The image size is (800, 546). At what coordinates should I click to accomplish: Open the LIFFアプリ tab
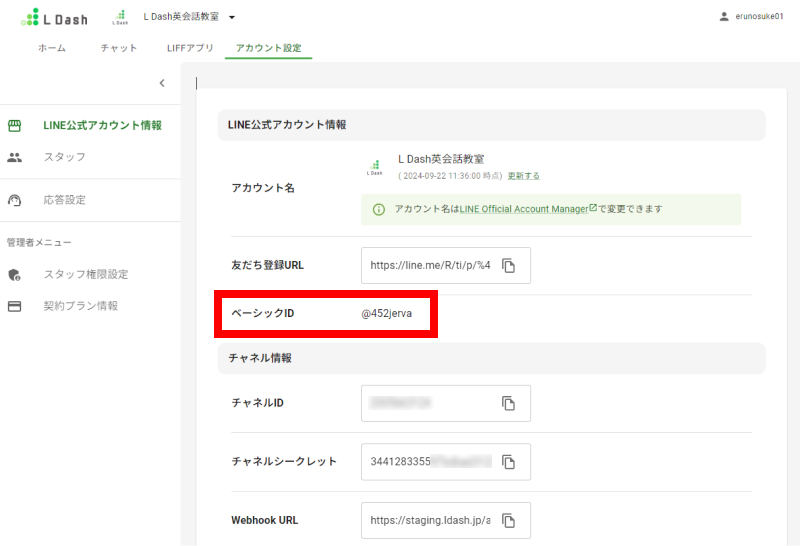click(x=190, y=48)
